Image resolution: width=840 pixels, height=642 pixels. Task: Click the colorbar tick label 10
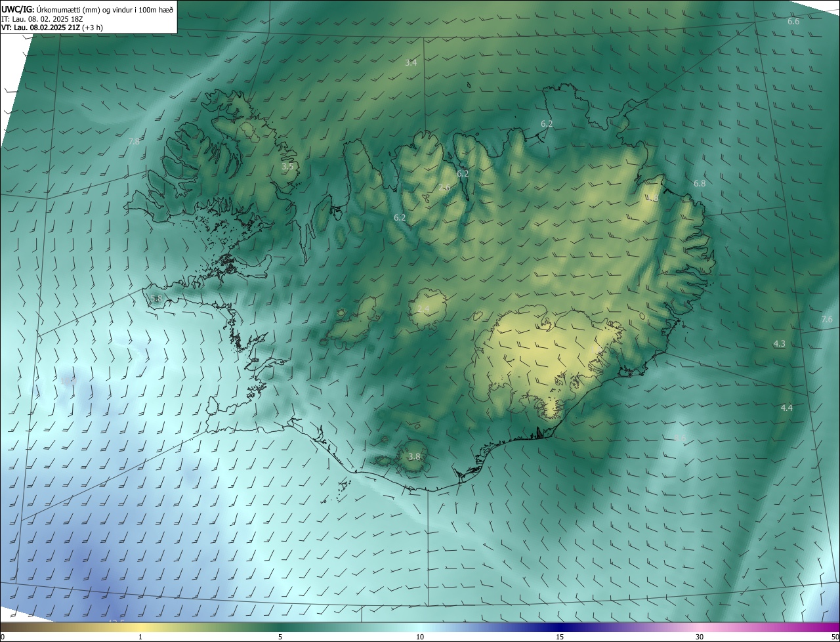click(x=420, y=637)
